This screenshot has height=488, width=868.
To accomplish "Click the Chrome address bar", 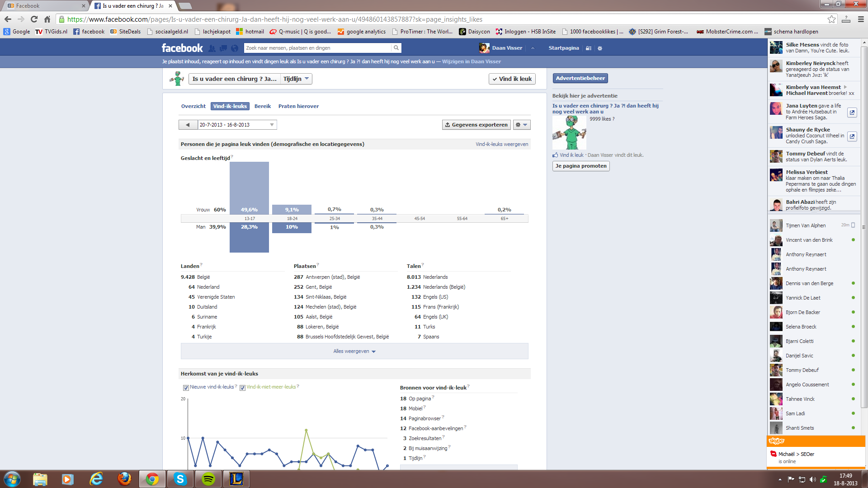I will pos(443,19).
